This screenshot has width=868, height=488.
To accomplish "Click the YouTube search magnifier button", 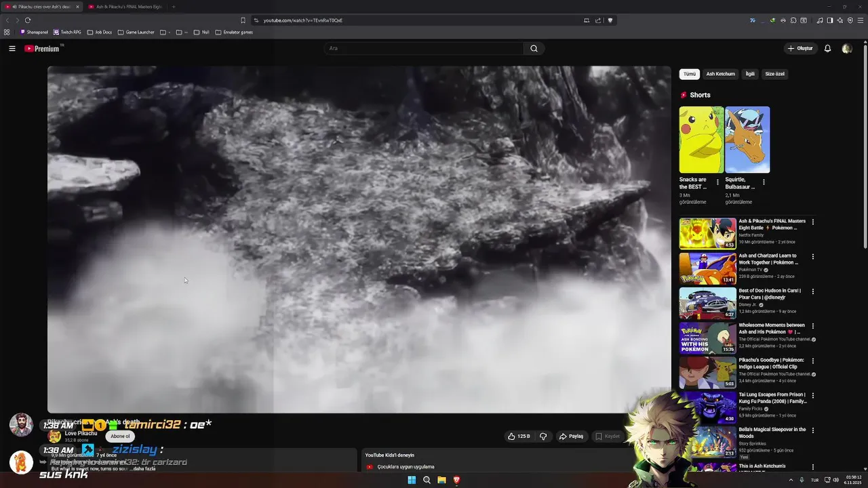I will click(x=534, y=48).
